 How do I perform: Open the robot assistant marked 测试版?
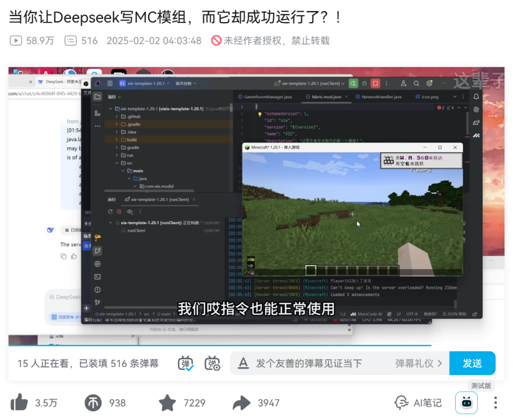click(466, 402)
